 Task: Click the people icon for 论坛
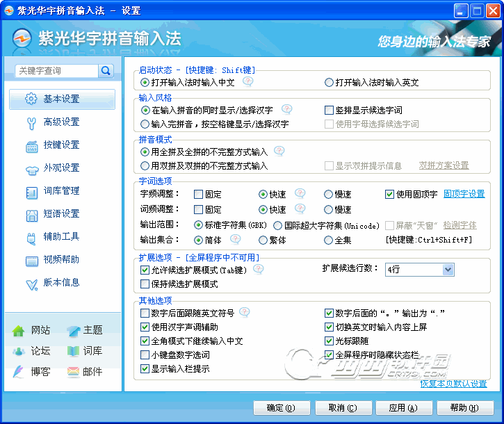pos(19,351)
